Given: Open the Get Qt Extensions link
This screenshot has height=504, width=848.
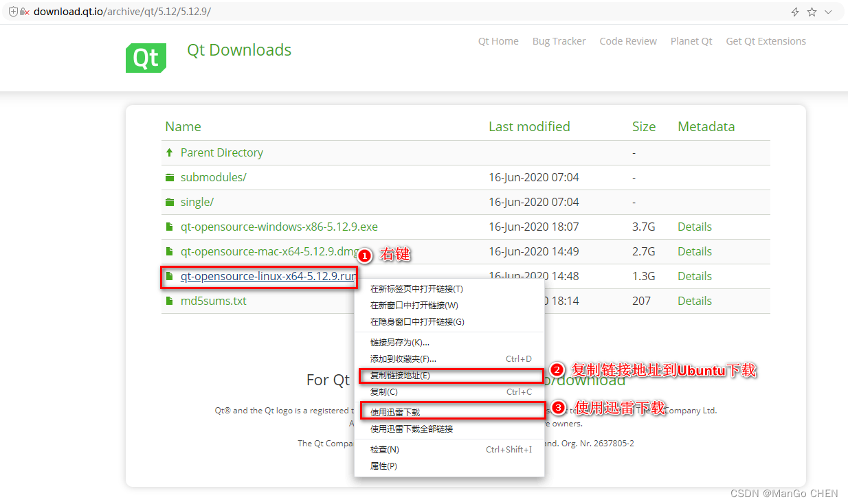Looking at the screenshot, I should click(766, 41).
